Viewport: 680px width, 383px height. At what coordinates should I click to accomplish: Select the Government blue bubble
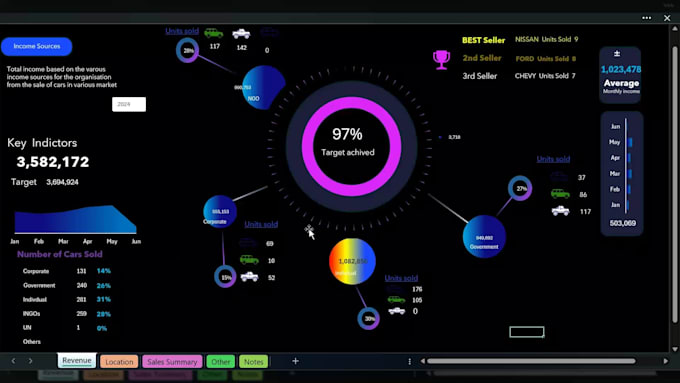point(484,237)
